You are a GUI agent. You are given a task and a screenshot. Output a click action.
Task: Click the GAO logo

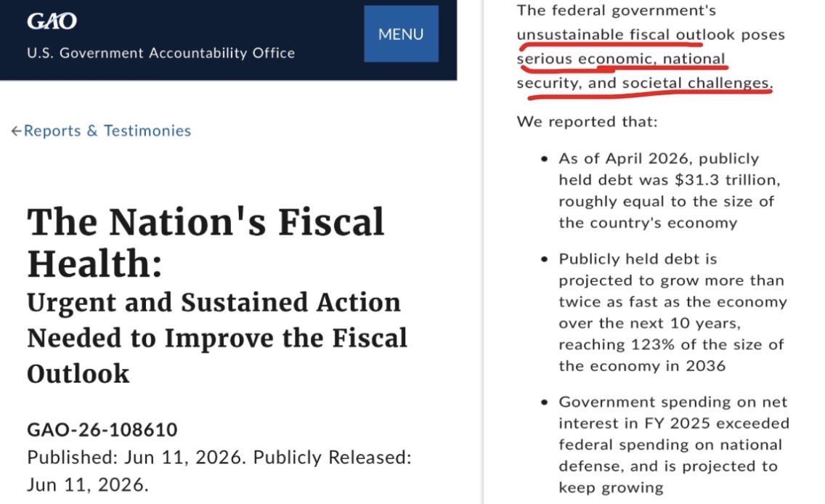click(52, 21)
